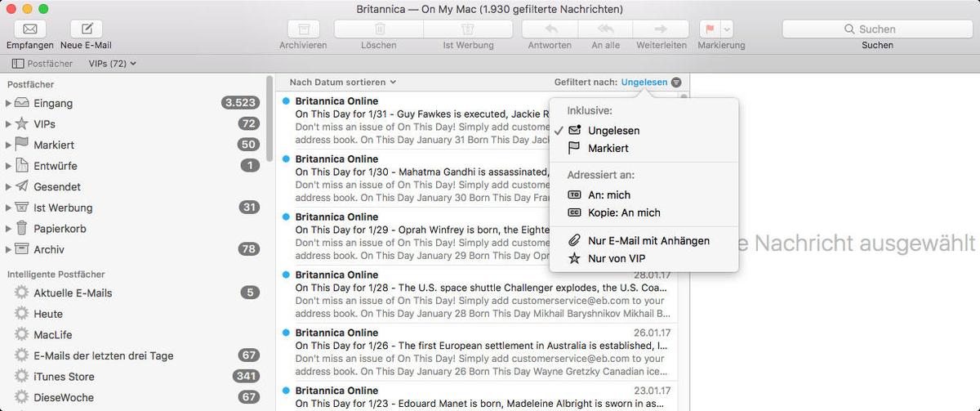This screenshot has height=411, width=980.
Task: Click the Empfangen envelope icon
Action: coord(29,29)
